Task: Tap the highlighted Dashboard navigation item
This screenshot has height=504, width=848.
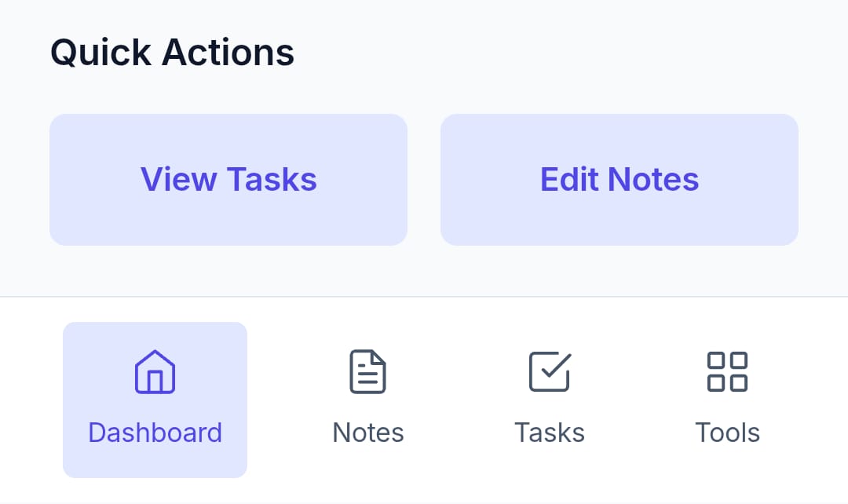Action: [155, 400]
